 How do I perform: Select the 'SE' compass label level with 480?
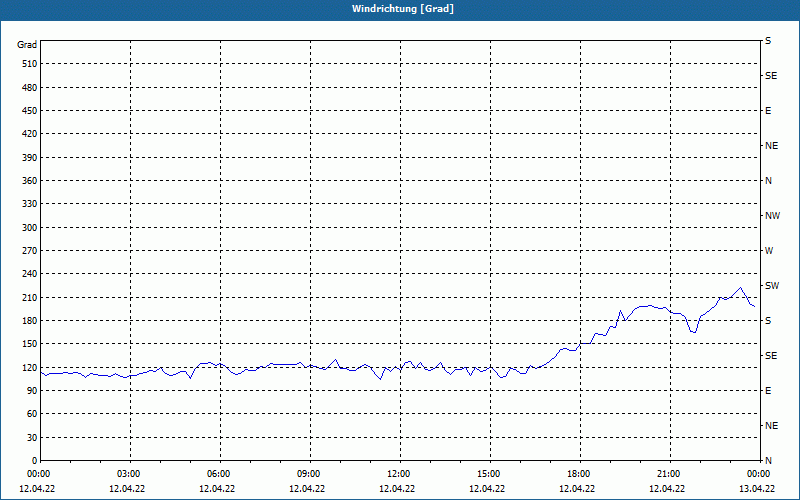coord(771,76)
